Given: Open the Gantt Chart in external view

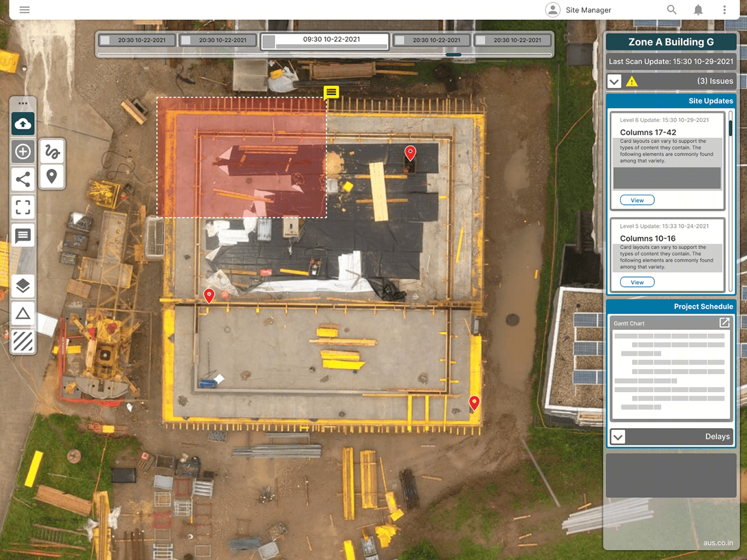Looking at the screenshot, I should pos(724,323).
